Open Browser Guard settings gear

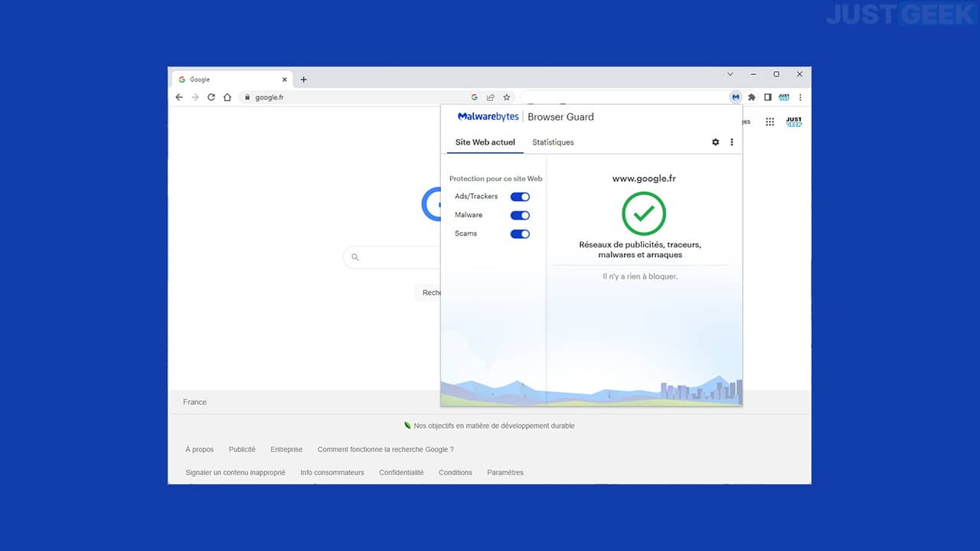click(x=716, y=142)
